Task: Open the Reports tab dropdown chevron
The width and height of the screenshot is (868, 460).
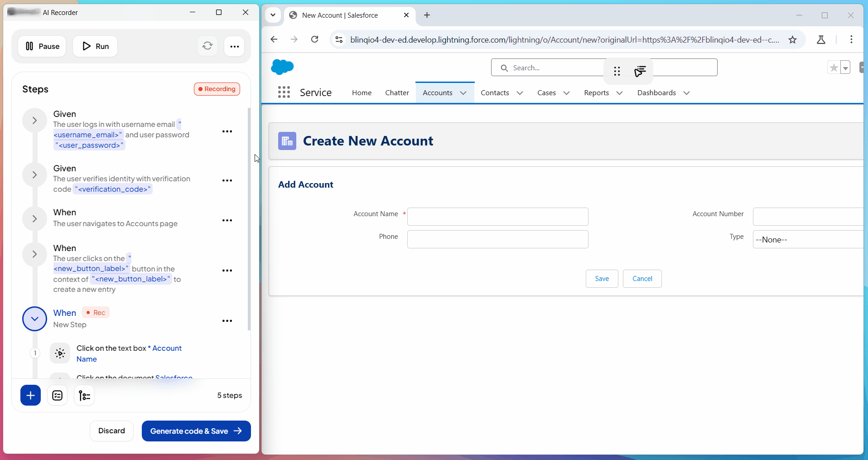Action: 619,93
